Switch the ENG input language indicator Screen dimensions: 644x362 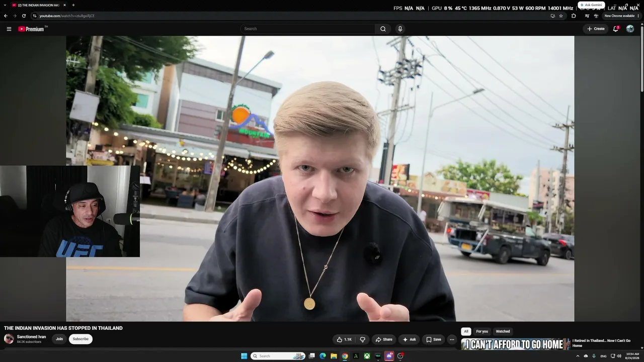(x=603, y=356)
